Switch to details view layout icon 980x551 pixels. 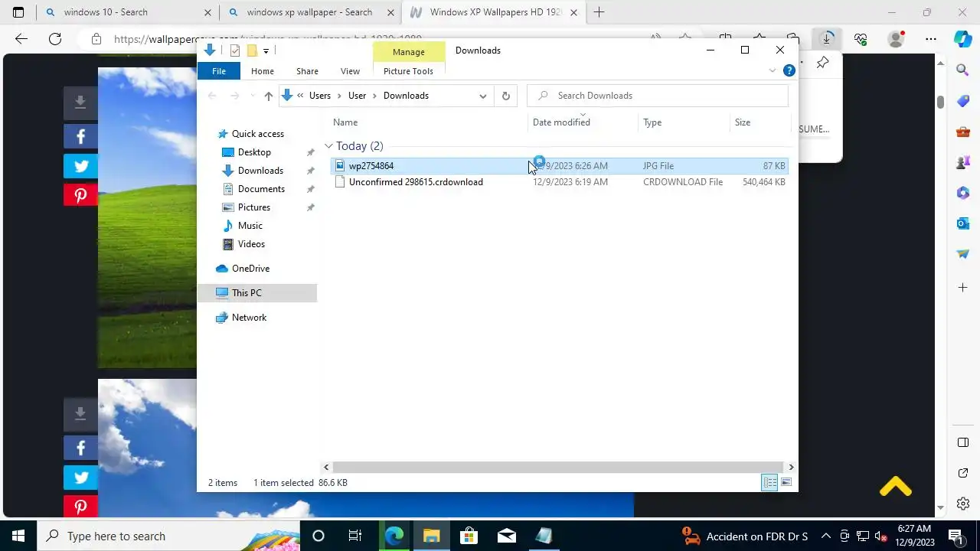(x=769, y=482)
